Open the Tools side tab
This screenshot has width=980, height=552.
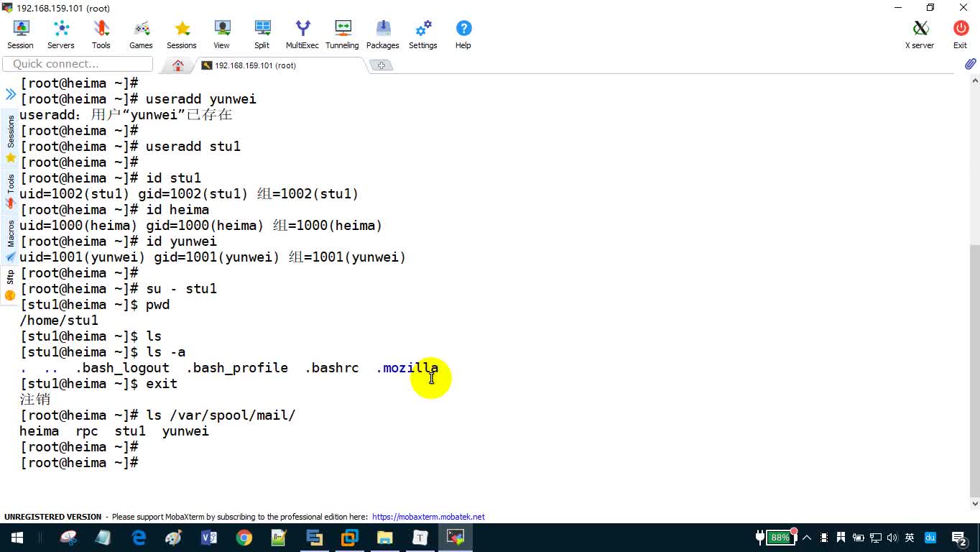10,190
